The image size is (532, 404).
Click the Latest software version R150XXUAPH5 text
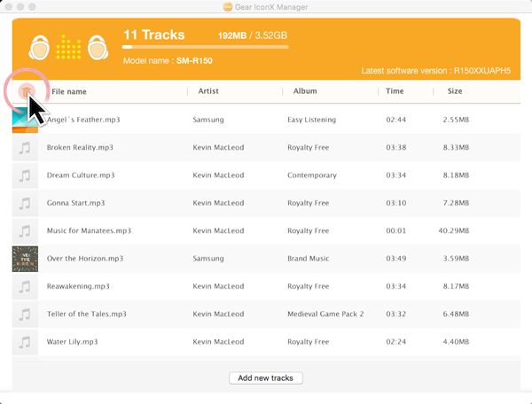pos(436,71)
